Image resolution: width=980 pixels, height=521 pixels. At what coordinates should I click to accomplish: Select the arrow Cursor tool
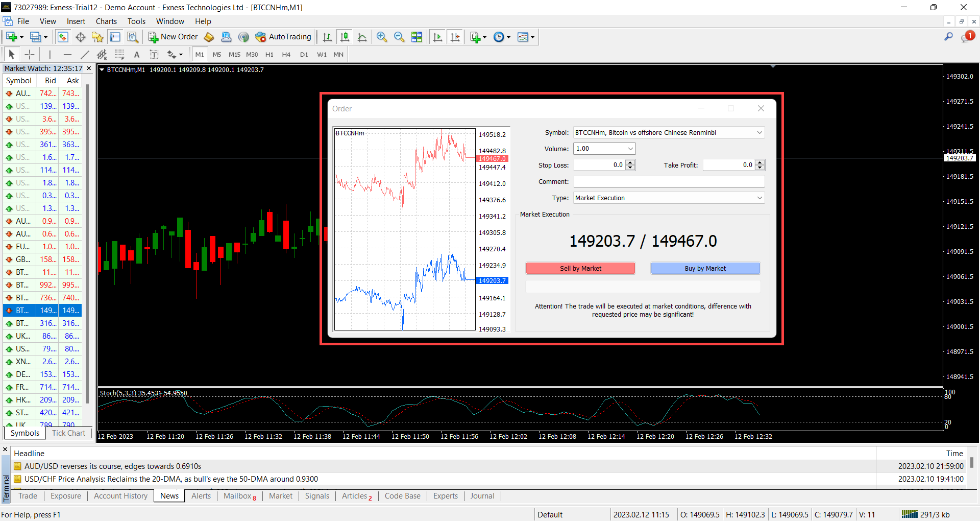coord(12,54)
